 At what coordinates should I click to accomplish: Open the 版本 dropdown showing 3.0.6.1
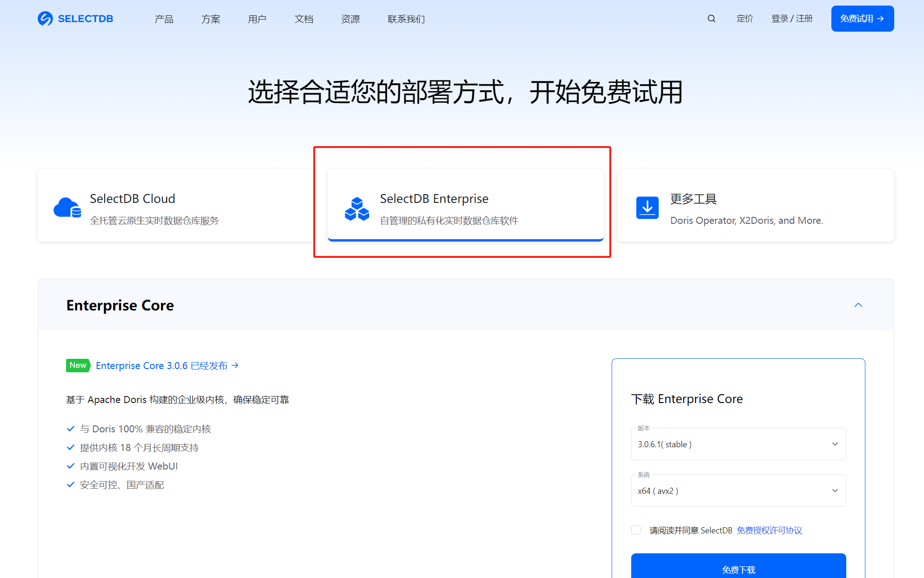coord(738,444)
